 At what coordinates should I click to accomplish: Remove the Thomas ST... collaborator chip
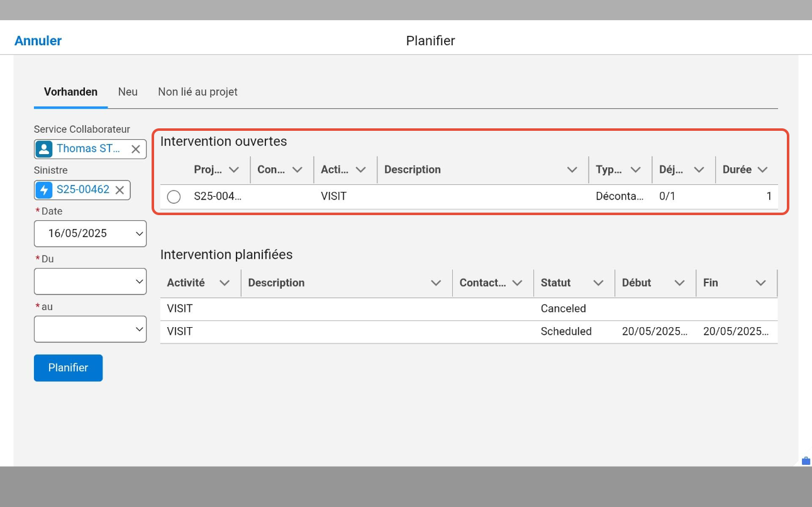pyautogui.click(x=135, y=149)
